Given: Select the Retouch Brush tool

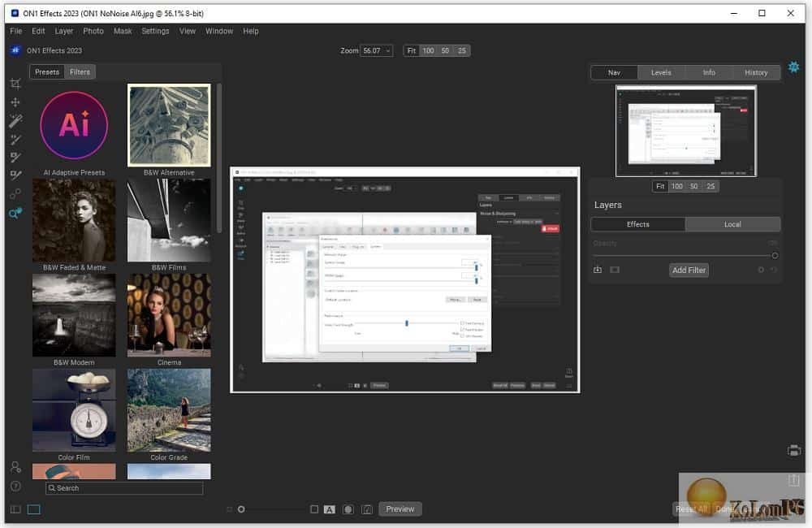Looking at the screenshot, I should [15, 175].
